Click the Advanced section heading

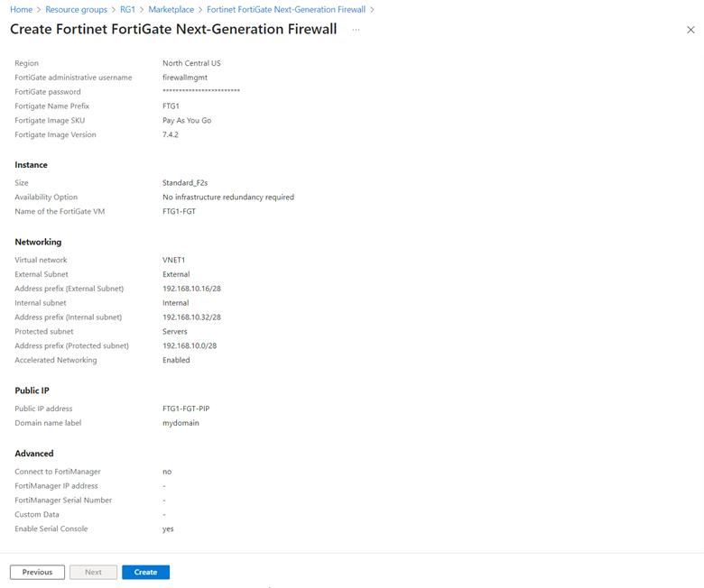coord(34,454)
